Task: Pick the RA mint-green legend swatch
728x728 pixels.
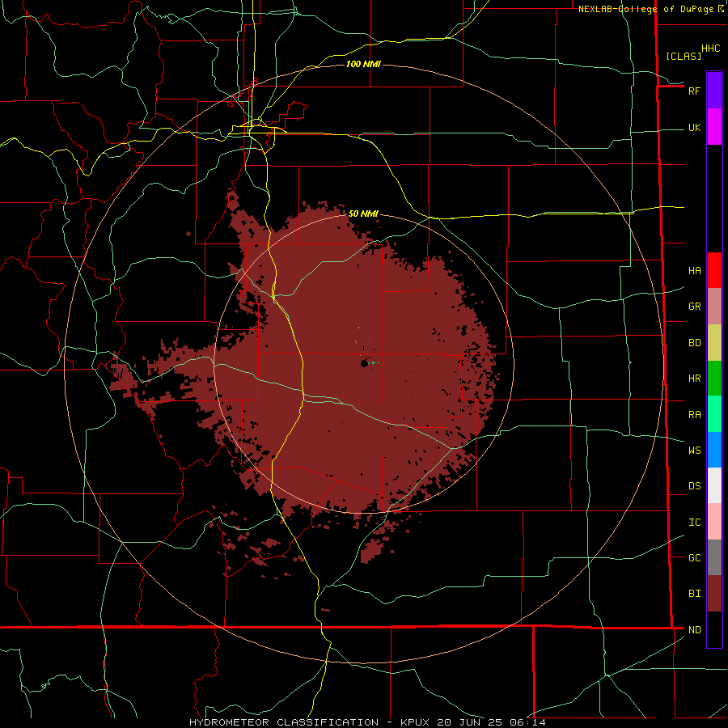Action: click(x=714, y=414)
